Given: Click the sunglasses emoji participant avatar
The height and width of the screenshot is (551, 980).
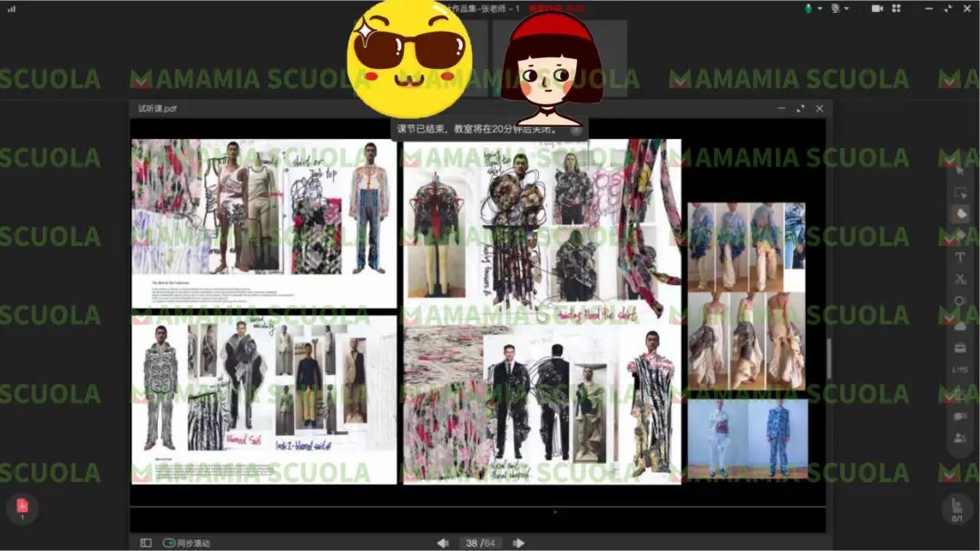Looking at the screenshot, I should 409,57.
